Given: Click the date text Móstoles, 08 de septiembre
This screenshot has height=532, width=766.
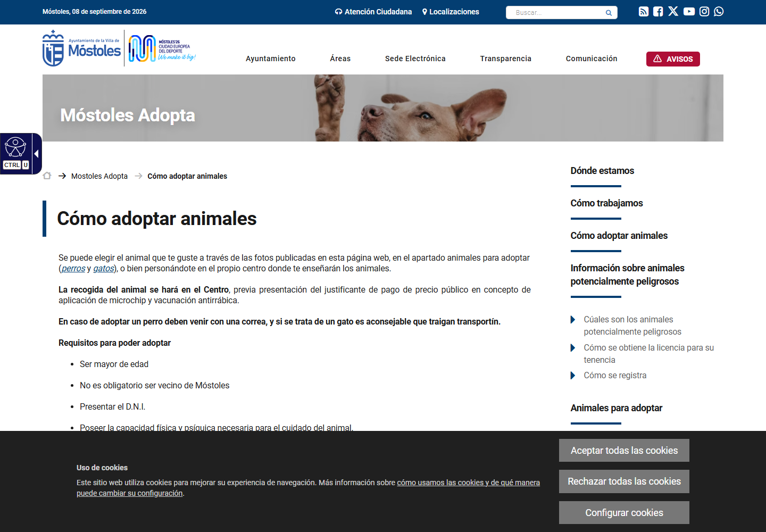Looking at the screenshot, I should click(94, 12).
